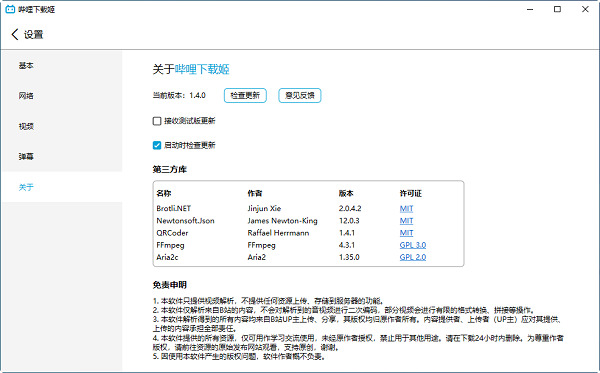Maximize the 哔哩下载姬 window
Screen dimensions: 600x373
pyautogui.click(x=558, y=9)
